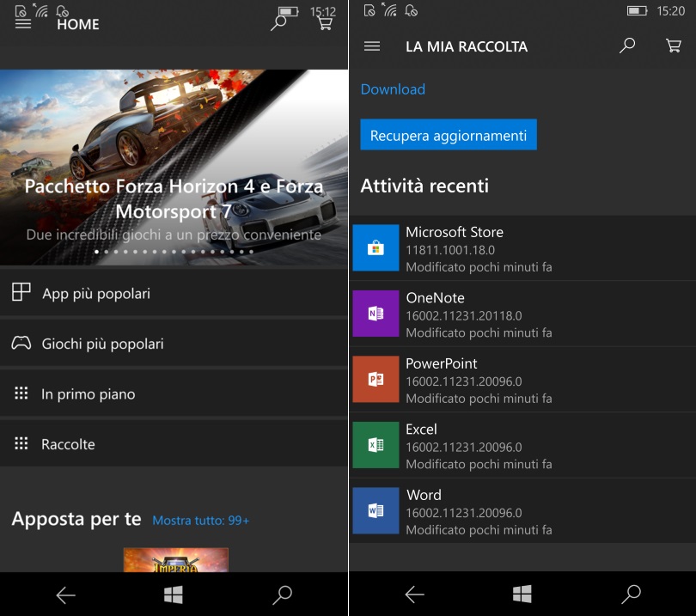
Task: Open cart icon in La Mia Raccolta header
Action: [x=674, y=46]
